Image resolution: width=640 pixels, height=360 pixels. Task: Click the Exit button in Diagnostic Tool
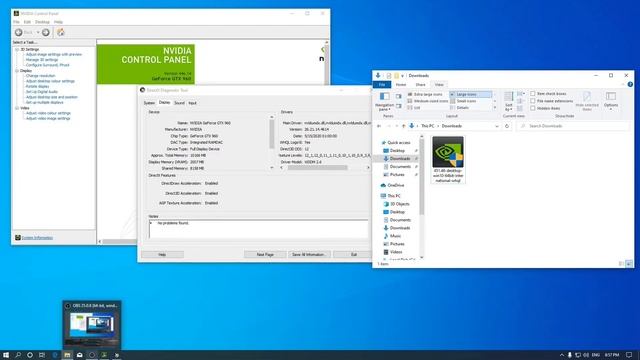point(353,254)
